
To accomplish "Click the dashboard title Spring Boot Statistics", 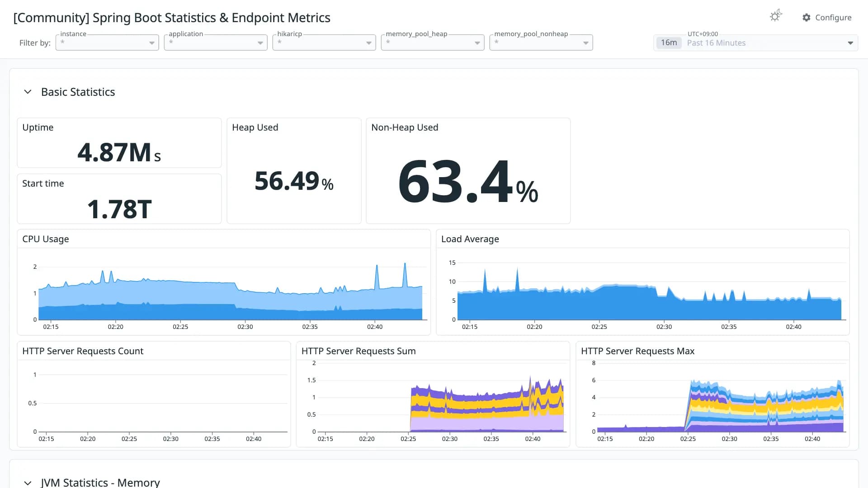I will coord(172,18).
